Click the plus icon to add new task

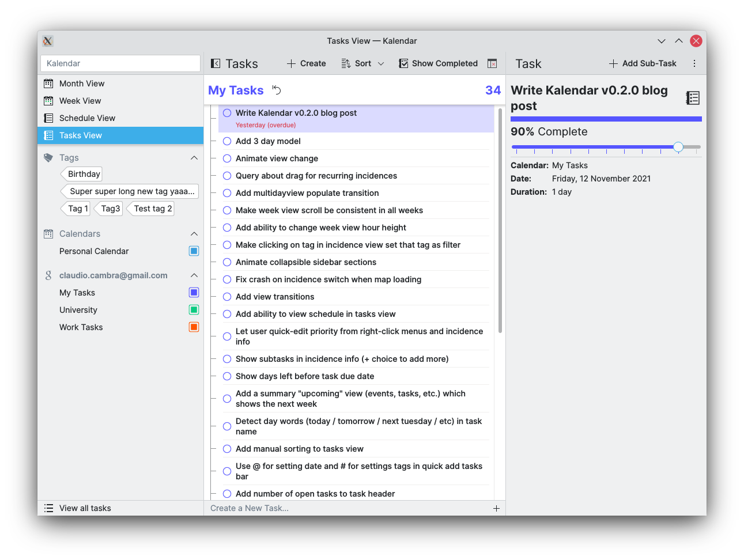(496, 508)
